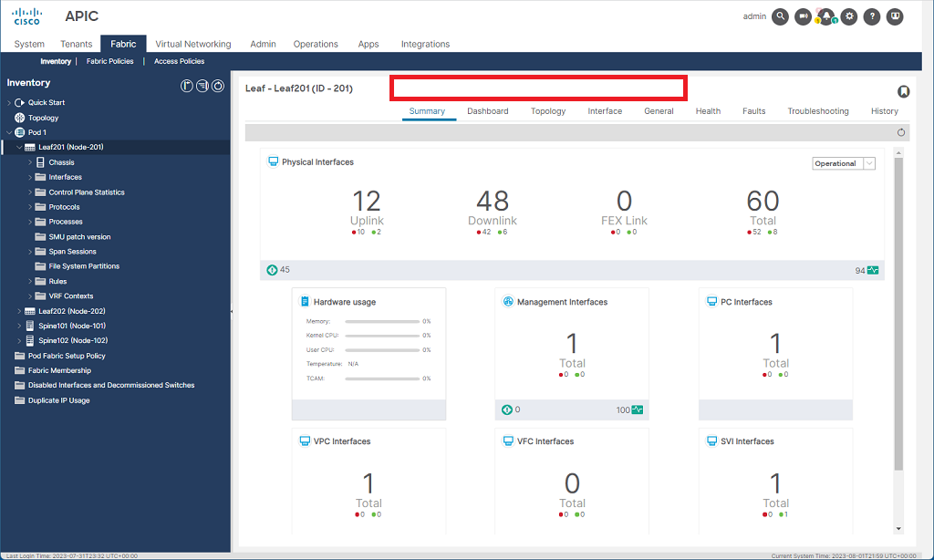Select File System Partitions item
Image resolution: width=934 pixels, height=560 pixels.
[x=84, y=266]
